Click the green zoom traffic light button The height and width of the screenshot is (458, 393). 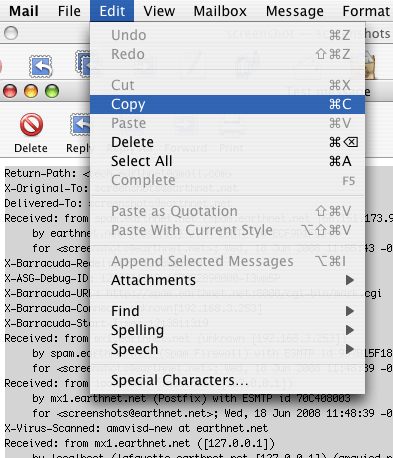pos(52,91)
